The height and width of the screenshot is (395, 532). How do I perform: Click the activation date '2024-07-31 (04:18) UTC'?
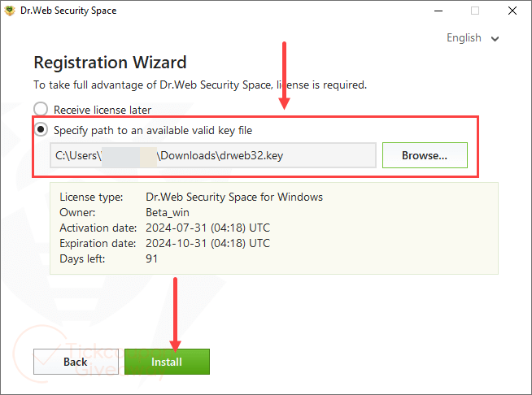[x=207, y=228]
